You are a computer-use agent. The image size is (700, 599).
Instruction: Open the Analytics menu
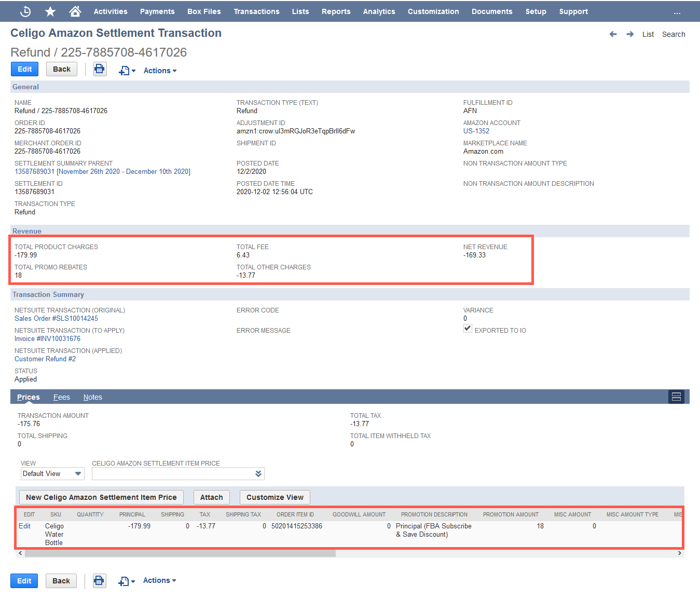[x=379, y=11]
